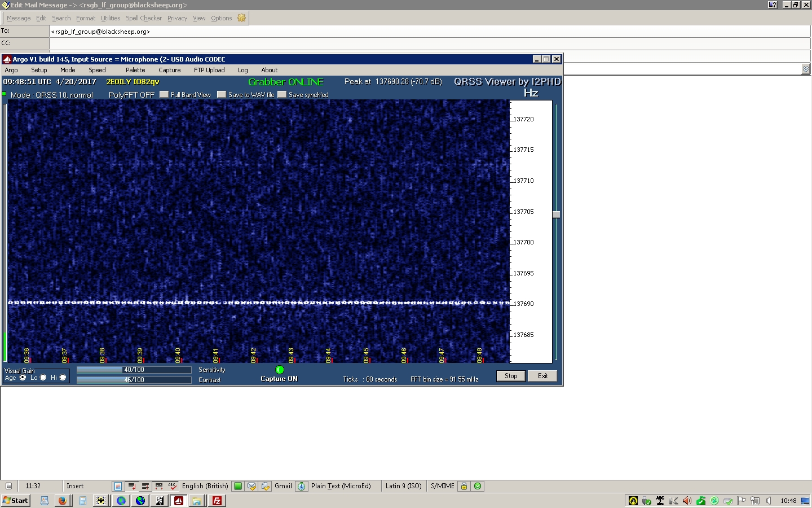Click the document icon at status bar start
The image size is (812, 508).
click(8, 486)
